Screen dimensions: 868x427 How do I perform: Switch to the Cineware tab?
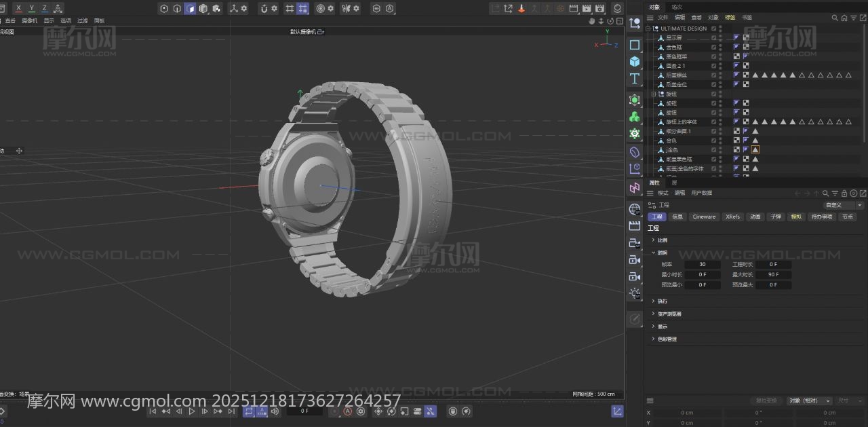(703, 217)
